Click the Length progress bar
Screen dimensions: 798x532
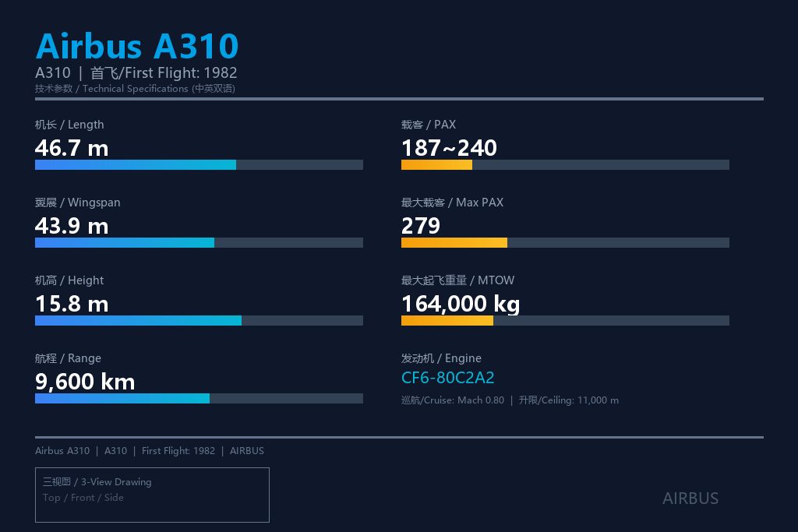click(x=199, y=165)
